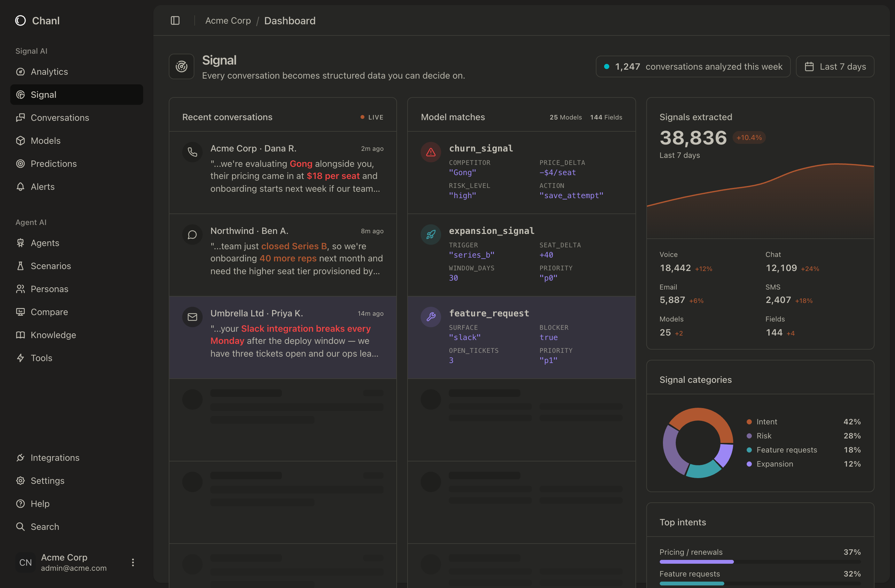Select Conversations in the sidebar menu
Viewport: 895px width, 588px height.
(x=59, y=118)
